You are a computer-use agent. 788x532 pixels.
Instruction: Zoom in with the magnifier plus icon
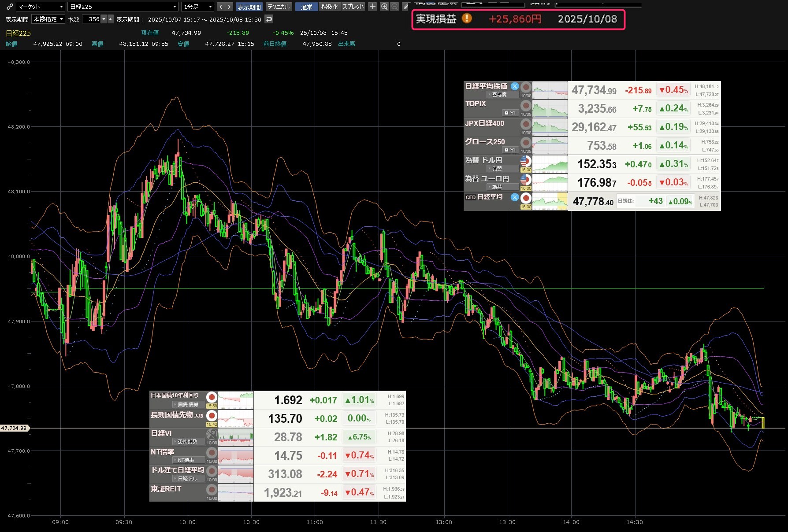coord(384,7)
